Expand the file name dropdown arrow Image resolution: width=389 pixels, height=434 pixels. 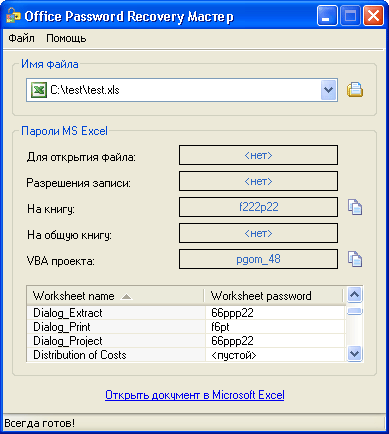point(329,90)
